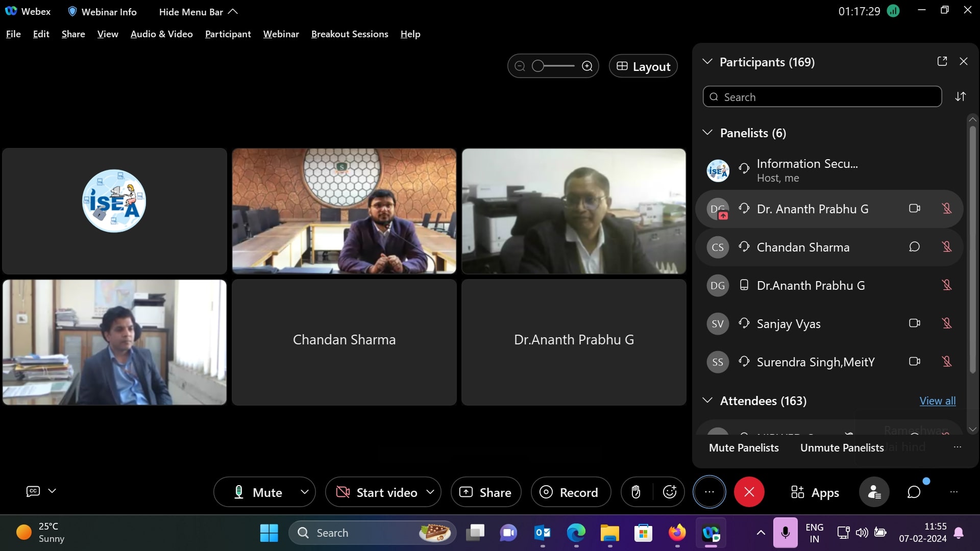Pop out the Participants panel
This screenshot has height=551, width=980.
pos(942,62)
